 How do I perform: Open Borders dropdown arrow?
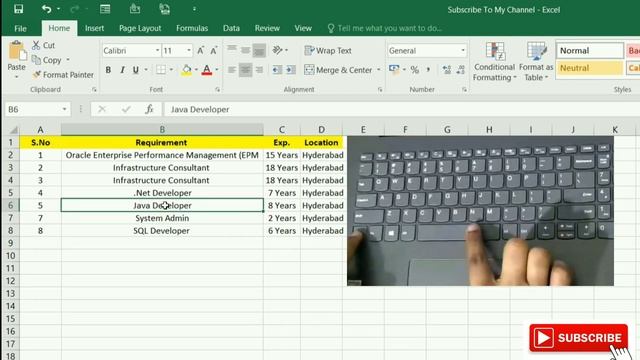pos(171,70)
